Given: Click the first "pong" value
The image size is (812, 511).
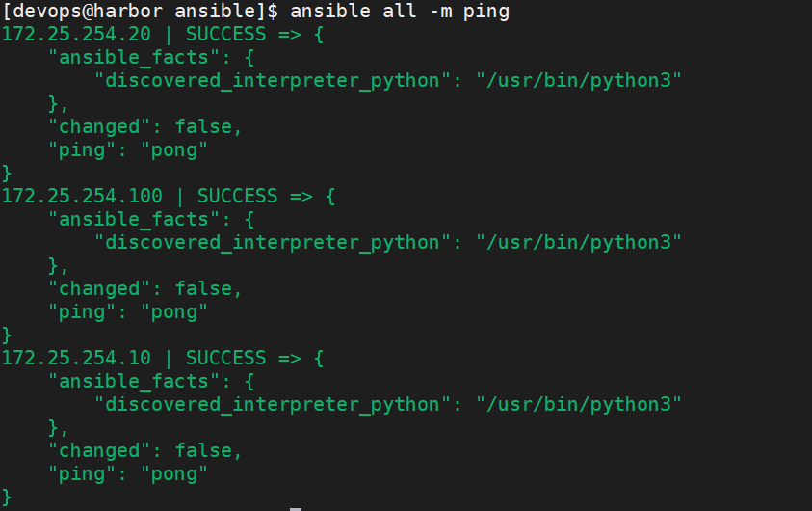Looking at the screenshot, I should [x=174, y=150].
